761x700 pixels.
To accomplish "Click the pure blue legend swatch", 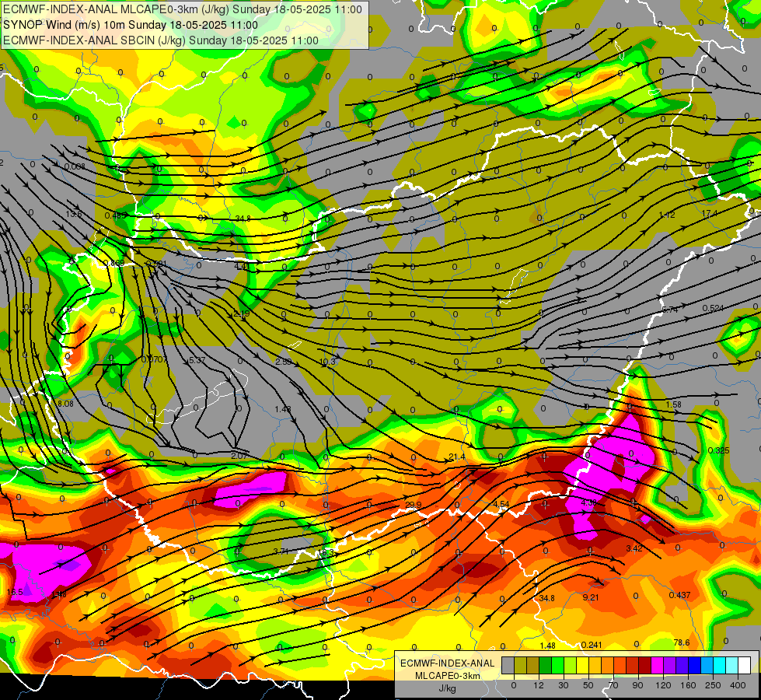I will (695, 665).
